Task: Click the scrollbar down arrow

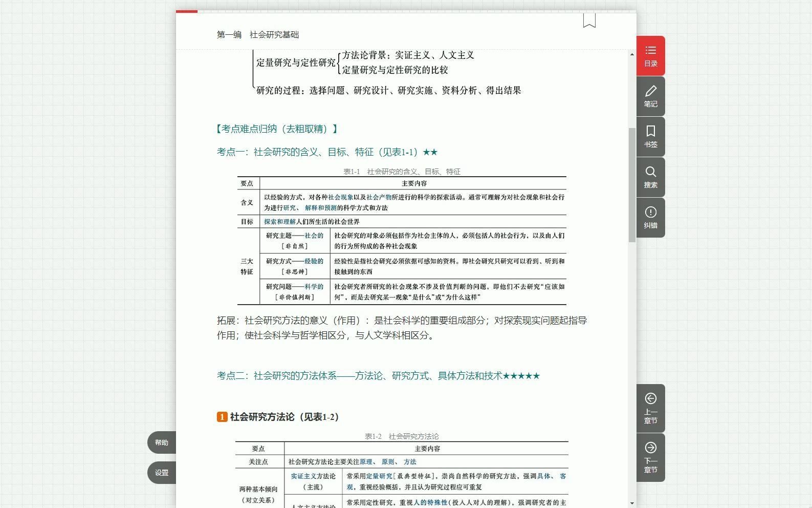Action: click(x=632, y=503)
